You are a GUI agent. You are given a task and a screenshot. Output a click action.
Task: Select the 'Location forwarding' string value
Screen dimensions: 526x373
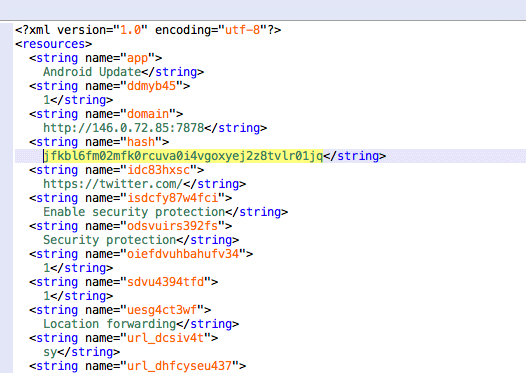coord(109,324)
